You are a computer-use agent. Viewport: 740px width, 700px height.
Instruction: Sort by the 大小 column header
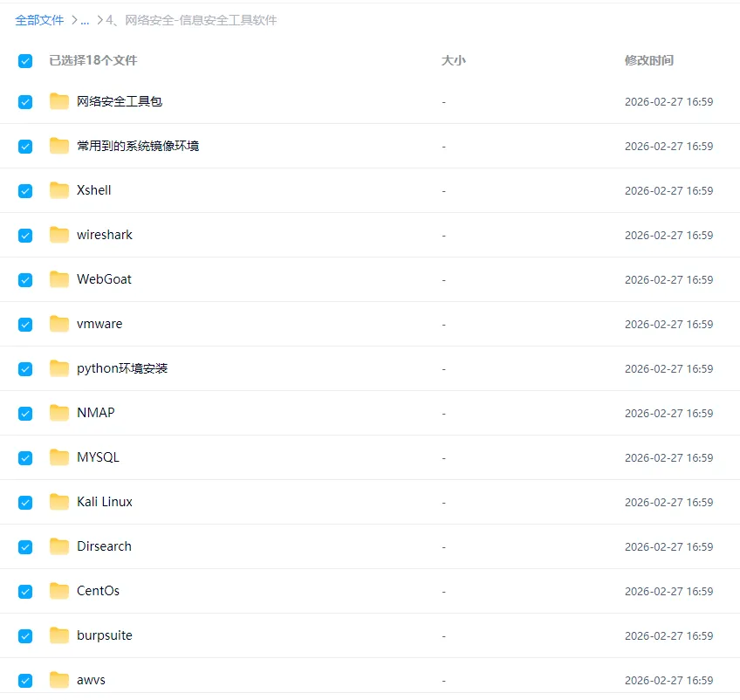click(x=453, y=60)
